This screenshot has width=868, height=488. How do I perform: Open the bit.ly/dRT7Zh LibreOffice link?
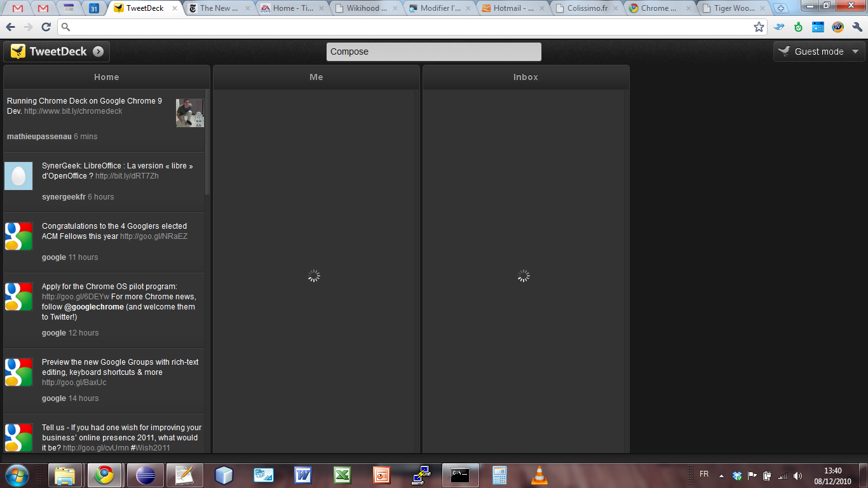(127, 176)
